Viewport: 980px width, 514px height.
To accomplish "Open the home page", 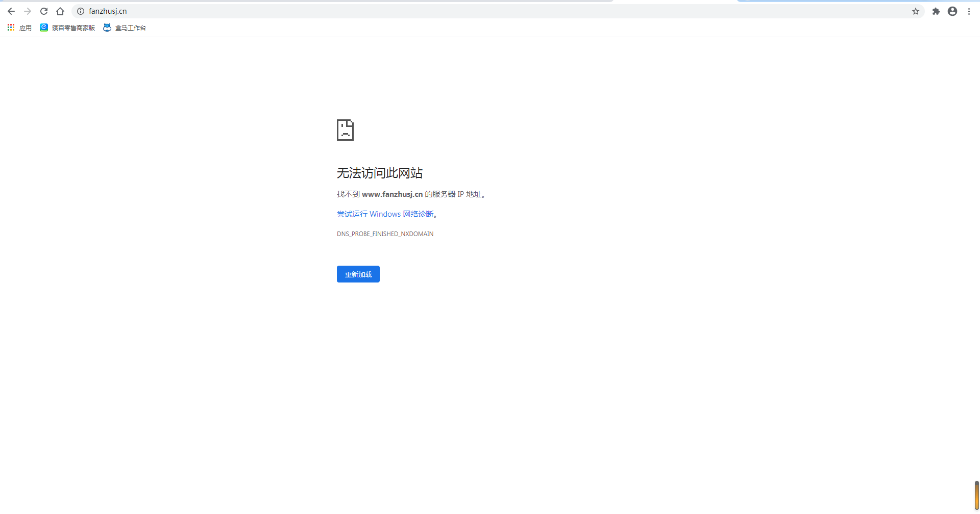I will [x=60, y=11].
